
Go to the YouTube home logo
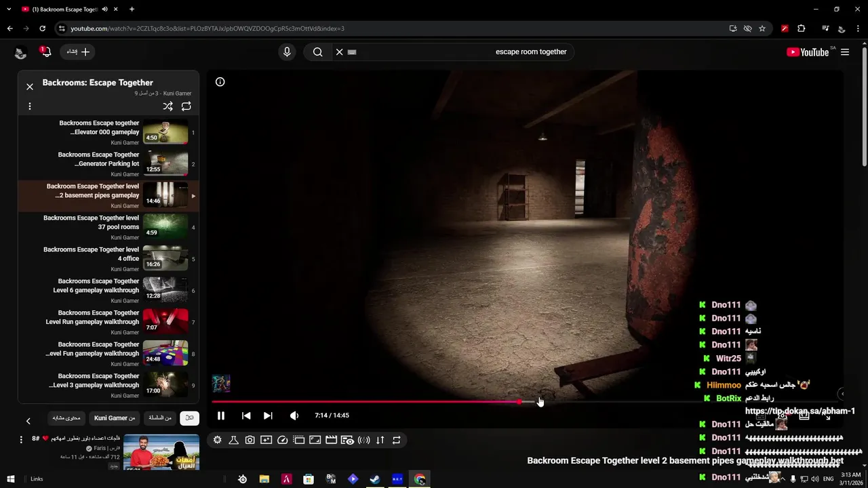tap(808, 52)
